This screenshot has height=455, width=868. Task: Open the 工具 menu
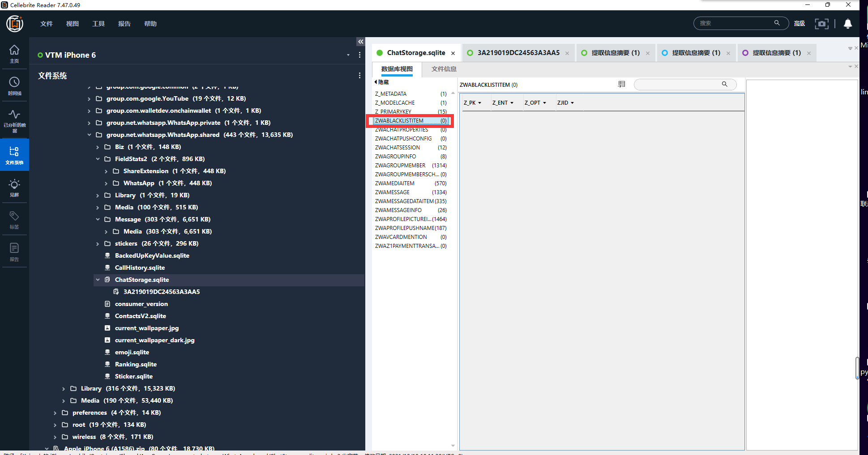click(98, 24)
